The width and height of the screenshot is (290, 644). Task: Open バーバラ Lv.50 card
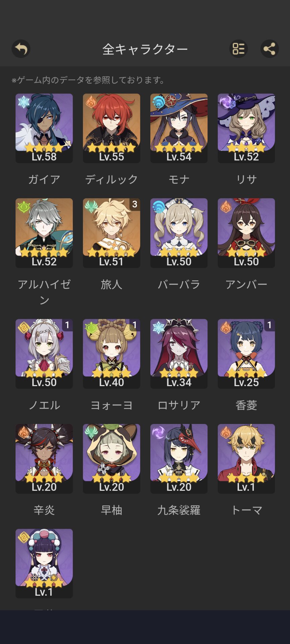(179, 233)
